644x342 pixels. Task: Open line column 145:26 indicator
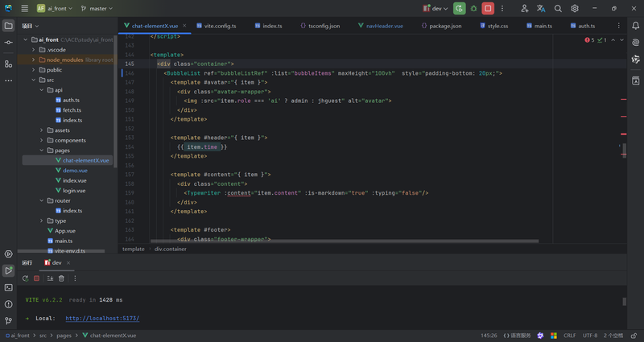pos(489,336)
